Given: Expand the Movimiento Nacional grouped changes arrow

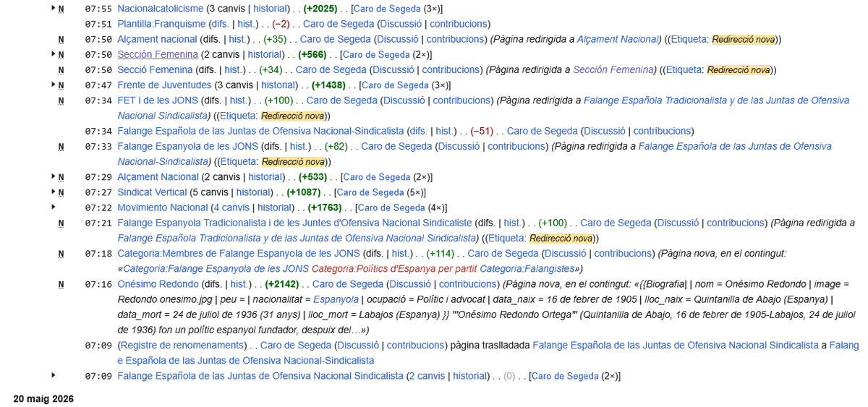Looking at the screenshot, I should tap(54, 207).
